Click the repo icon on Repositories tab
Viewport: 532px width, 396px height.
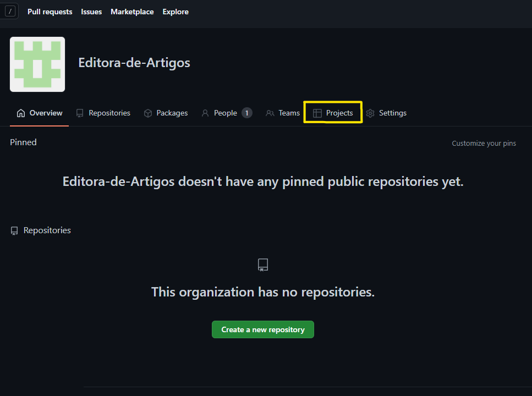(80, 113)
